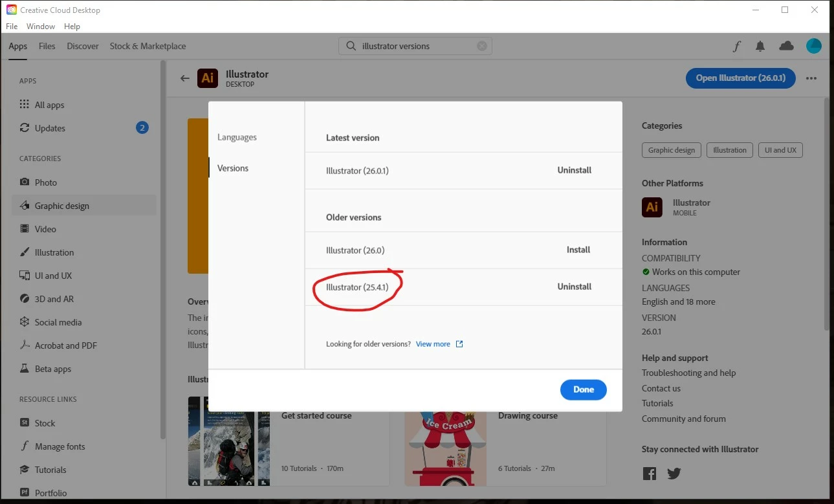The image size is (834, 504).
Task: Open the notifications bell
Action: point(760,46)
